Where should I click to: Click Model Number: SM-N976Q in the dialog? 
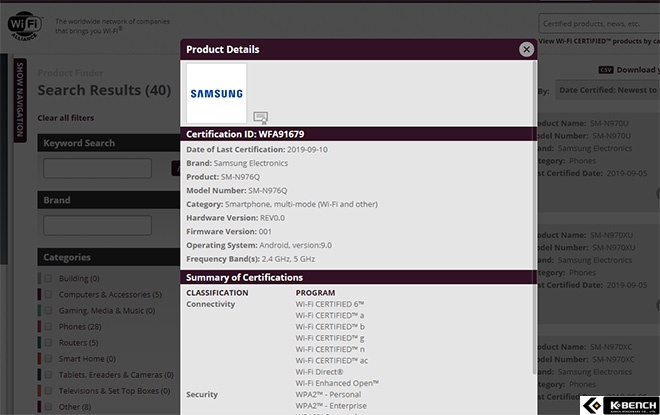click(x=237, y=190)
